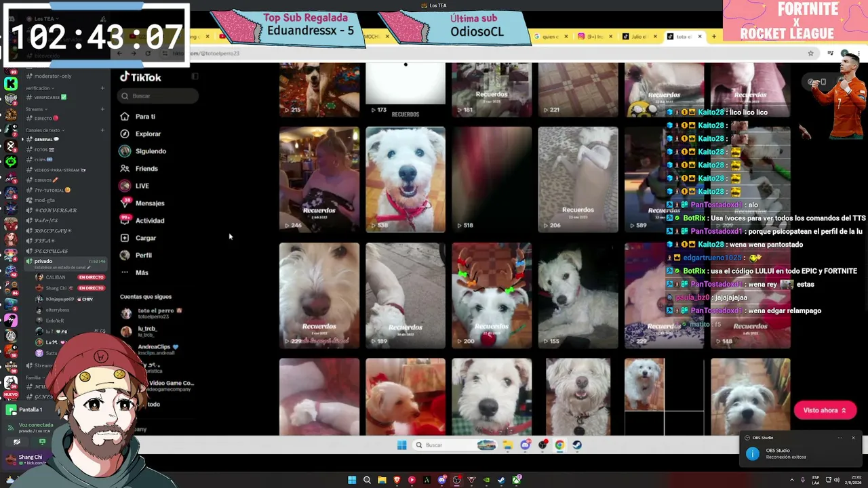Close the OBS Studio notification
The width and height of the screenshot is (868, 488).
[853, 438]
